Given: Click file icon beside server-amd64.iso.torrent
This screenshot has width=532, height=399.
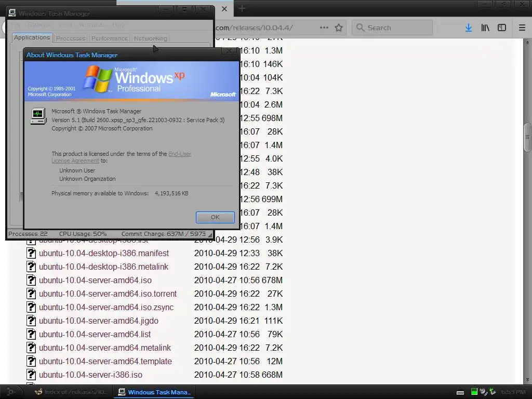Looking at the screenshot, I should click(31, 294).
